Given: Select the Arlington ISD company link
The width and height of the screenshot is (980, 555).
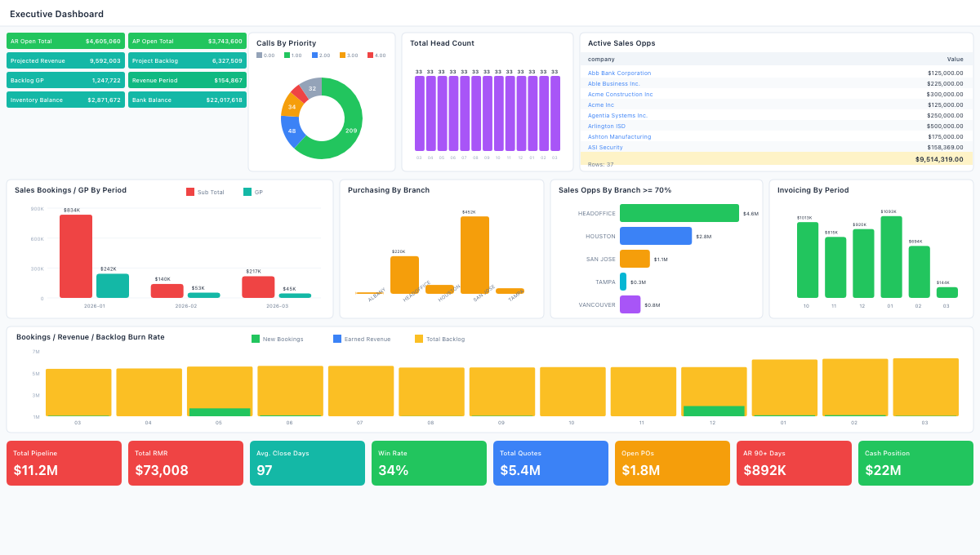Looking at the screenshot, I should click(606, 126).
